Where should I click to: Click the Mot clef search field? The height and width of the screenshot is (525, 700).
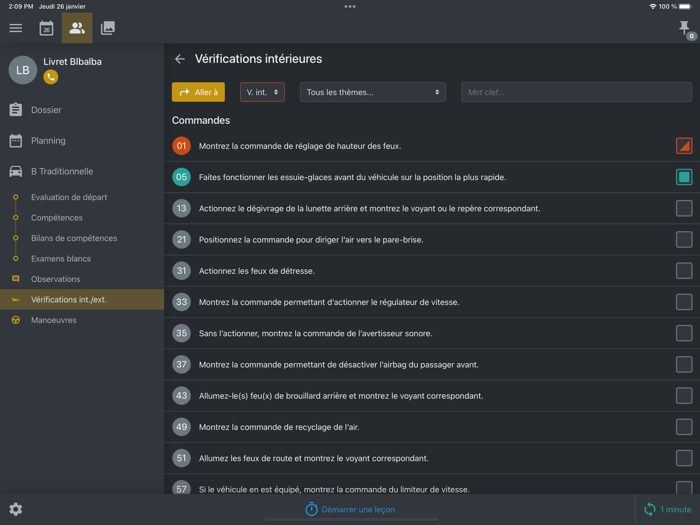point(576,92)
